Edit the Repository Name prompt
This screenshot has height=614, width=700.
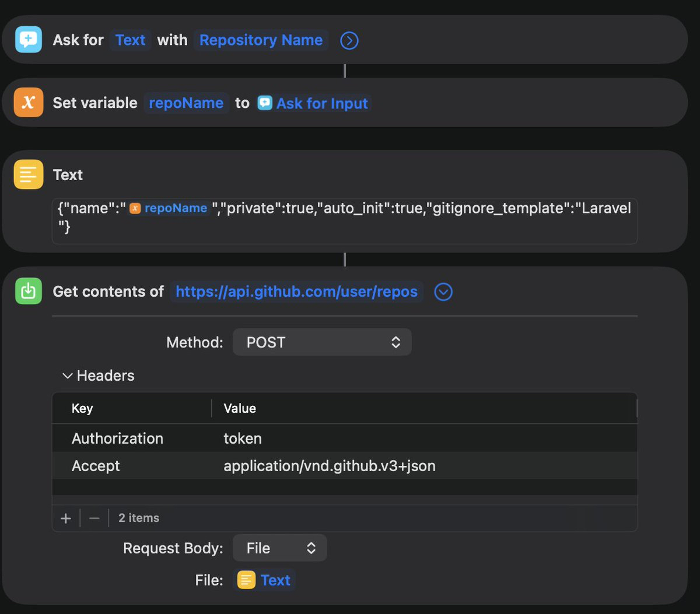[261, 40]
